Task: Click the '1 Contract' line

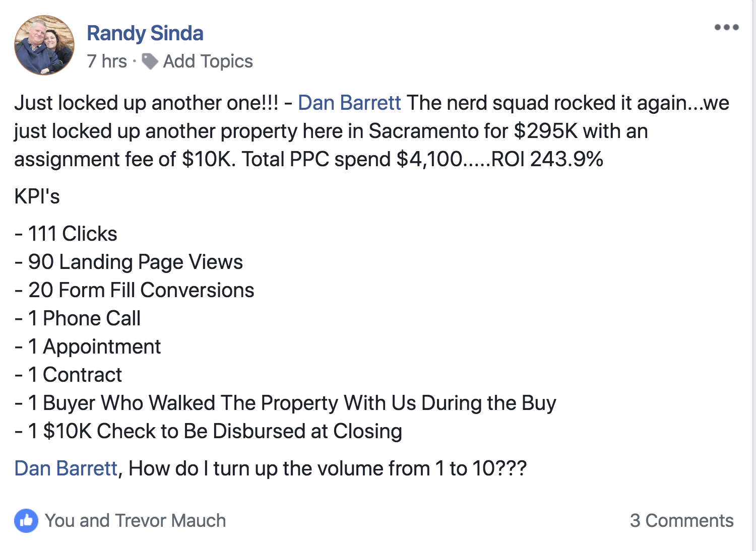Action: click(68, 375)
